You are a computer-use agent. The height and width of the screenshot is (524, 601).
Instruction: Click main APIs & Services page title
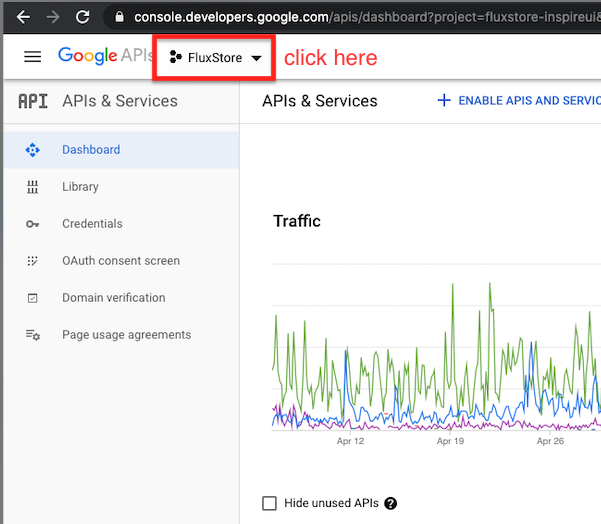click(x=320, y=101)
